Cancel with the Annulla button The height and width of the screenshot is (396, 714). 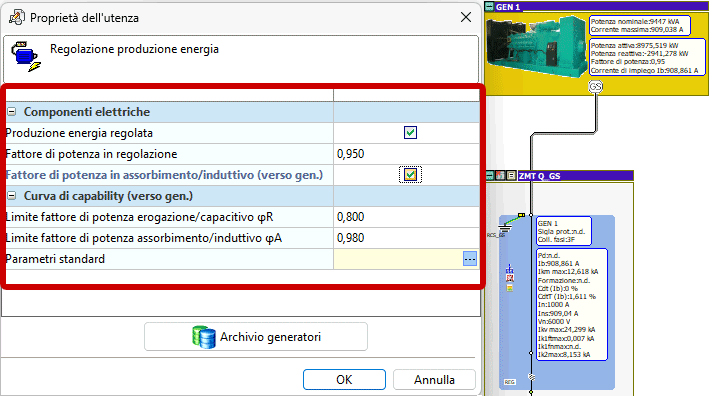(434, 380)
